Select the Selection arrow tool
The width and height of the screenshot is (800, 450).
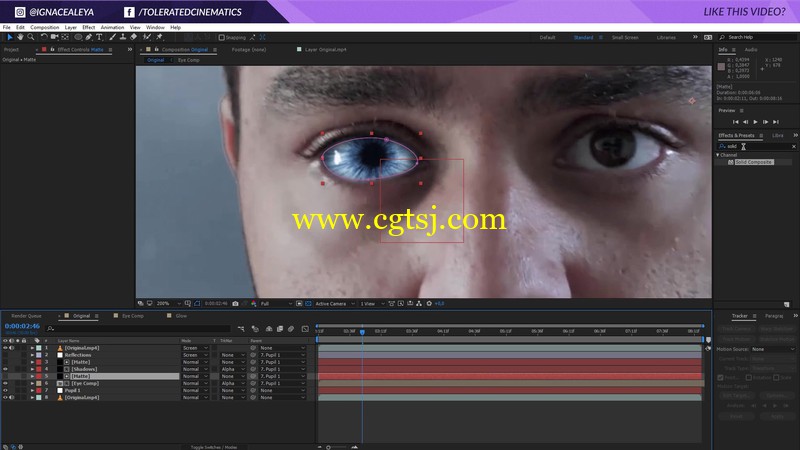pos(10,37)
